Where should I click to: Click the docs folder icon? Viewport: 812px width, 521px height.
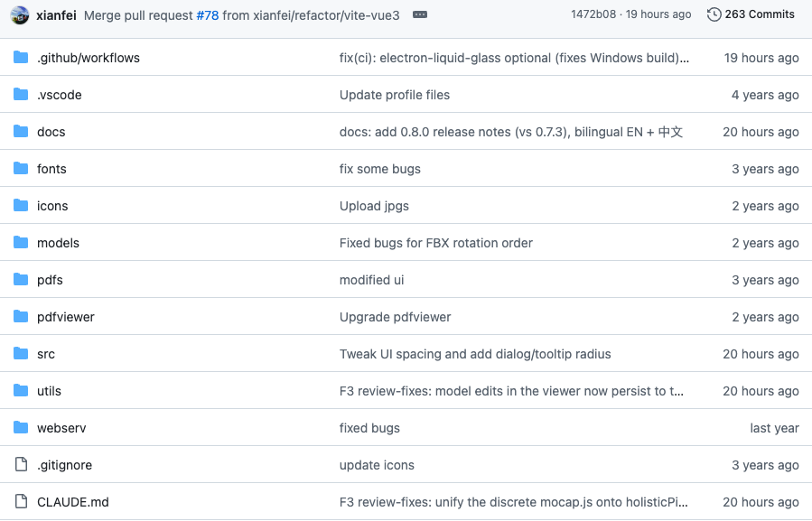coord(21,131)
